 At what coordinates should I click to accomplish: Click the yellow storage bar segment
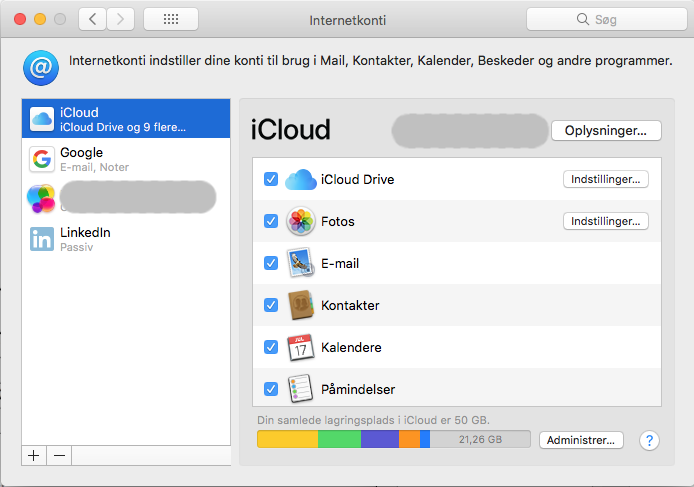pos(288,439)
